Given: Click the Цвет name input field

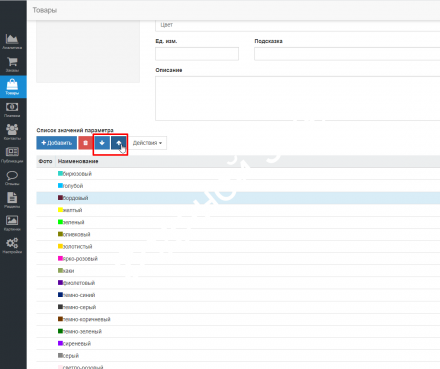Looking at the screenshot, I should point(297,25).
